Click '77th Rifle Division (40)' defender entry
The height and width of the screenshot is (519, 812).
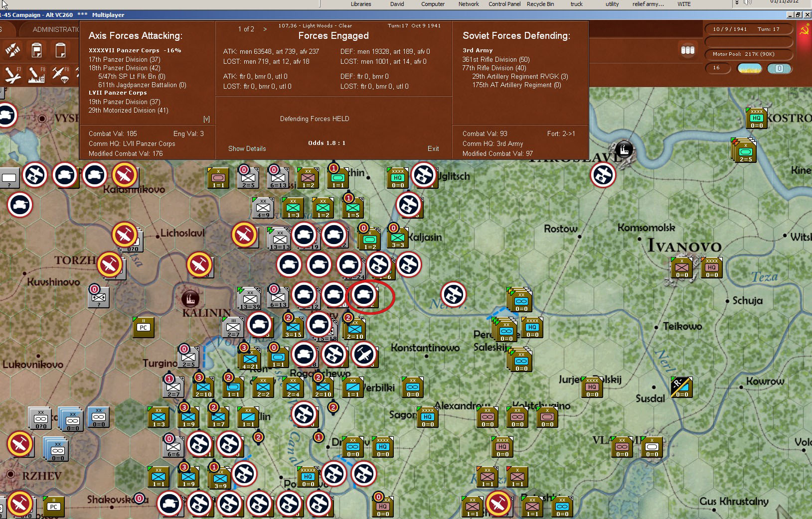pyautogui.click(x=494, y=68)
